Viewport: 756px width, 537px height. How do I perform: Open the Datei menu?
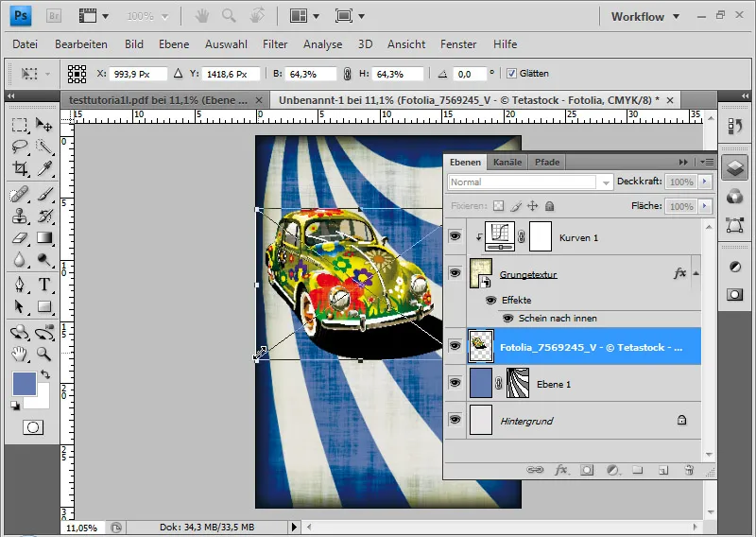pos(26,44)
